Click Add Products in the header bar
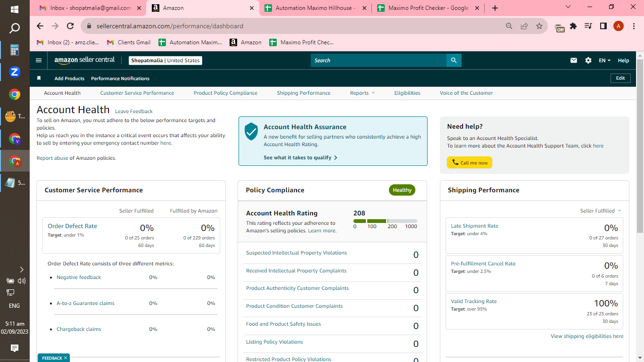644x362 pixels. (69, 78)
